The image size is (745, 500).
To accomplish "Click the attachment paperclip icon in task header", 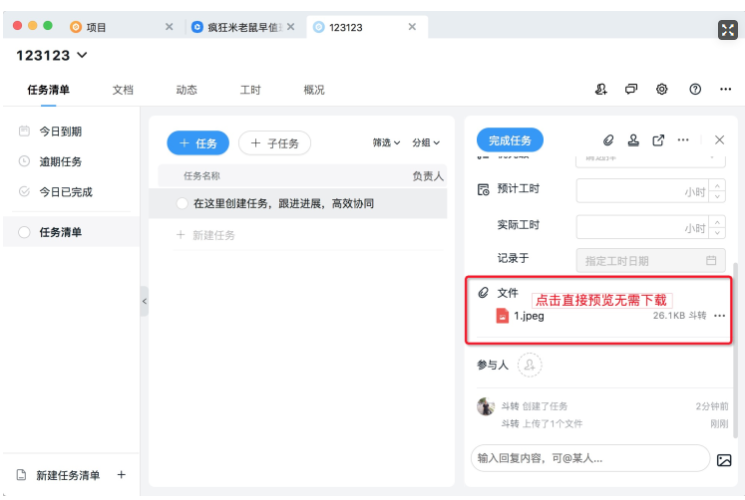I will pos(608,141).
